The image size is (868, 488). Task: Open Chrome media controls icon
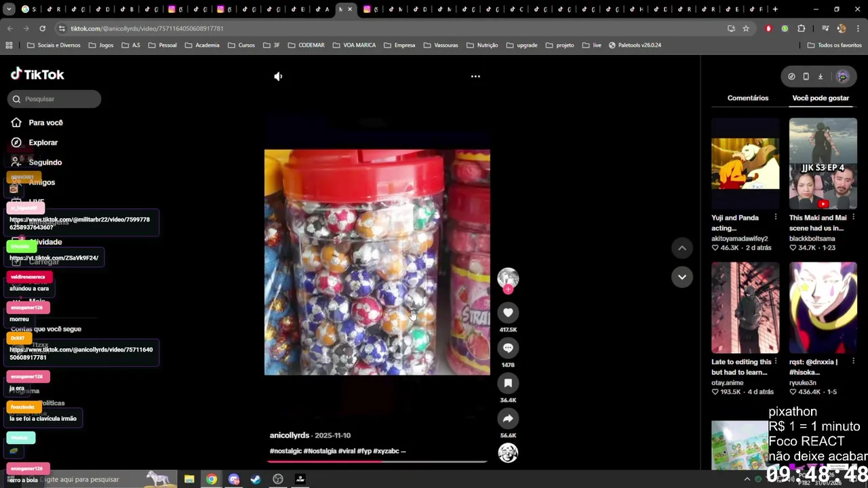click(825, 28)
